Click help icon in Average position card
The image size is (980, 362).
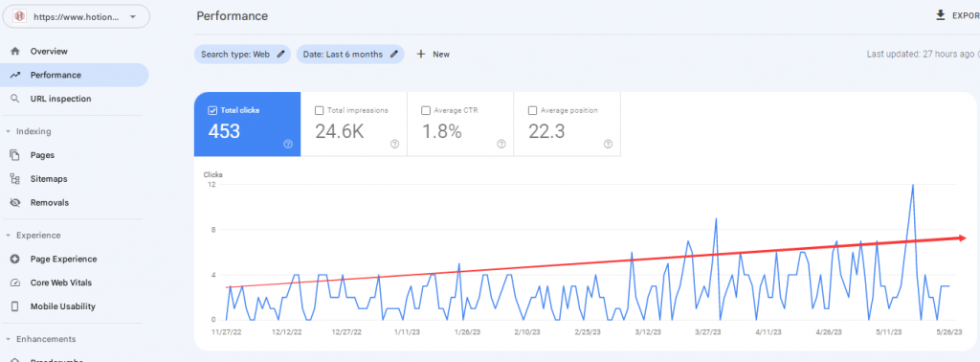pyautogui.click(x=608, y=144)
